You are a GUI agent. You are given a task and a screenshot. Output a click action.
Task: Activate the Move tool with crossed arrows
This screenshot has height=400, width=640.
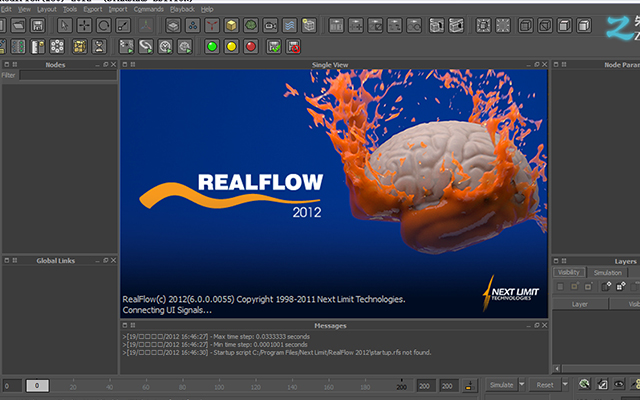tap(84, 25)
